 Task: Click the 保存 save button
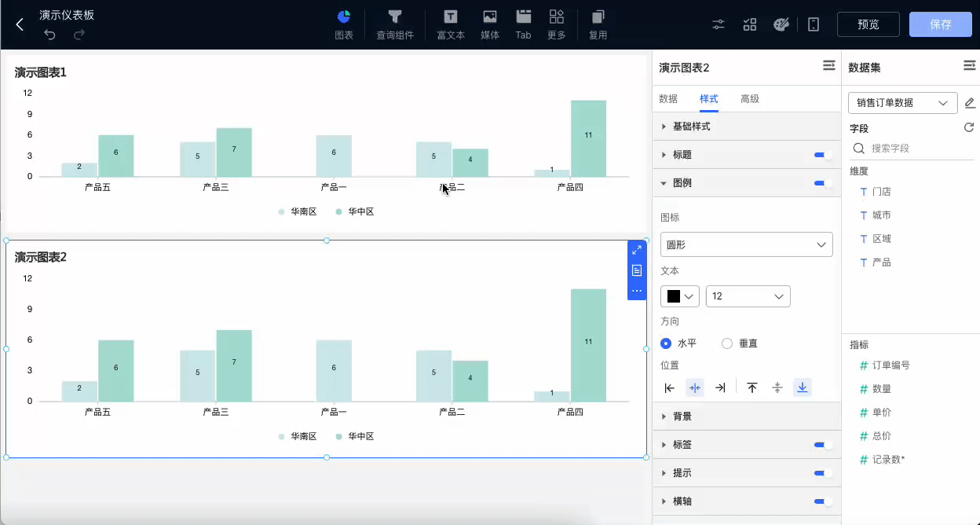pos(941,24)
